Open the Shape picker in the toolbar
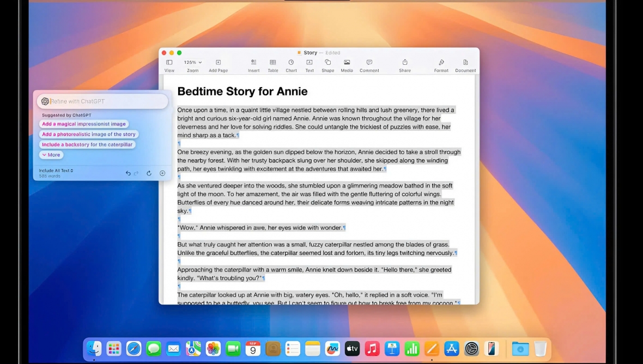This screenshot has height=364, width=643. point(327,62)
